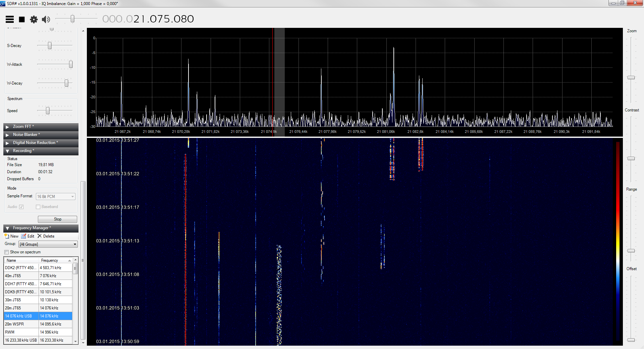This screenshot has height=349, width=644.
Task: Open the settings gear configuration
Action: coord(34,19)
